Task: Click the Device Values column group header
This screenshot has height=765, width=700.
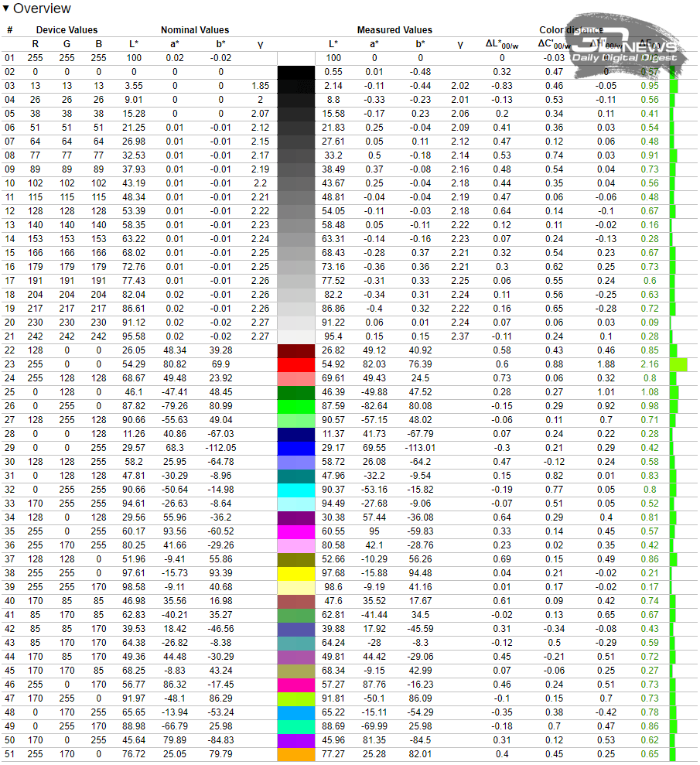Action: pyautogui.click(x=67, y=30)
